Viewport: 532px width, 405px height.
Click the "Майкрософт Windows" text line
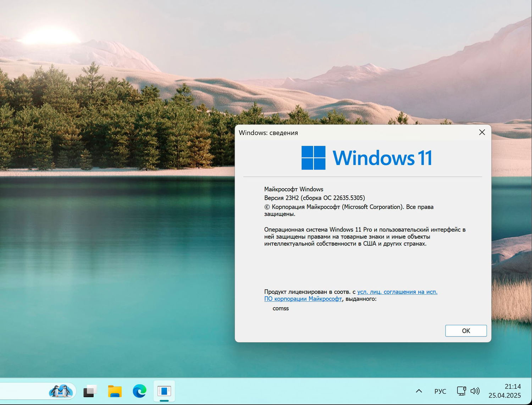(x=294, y=189)
